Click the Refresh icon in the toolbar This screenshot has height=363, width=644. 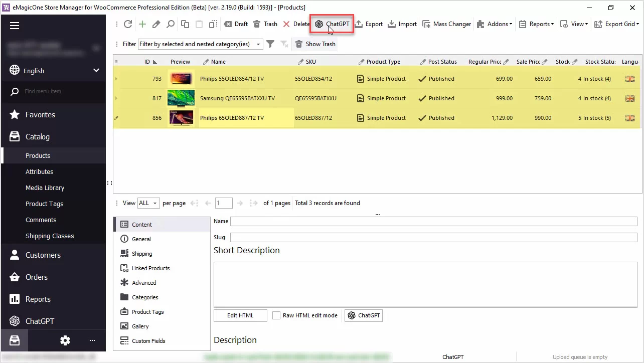click(x=128, y=24)
